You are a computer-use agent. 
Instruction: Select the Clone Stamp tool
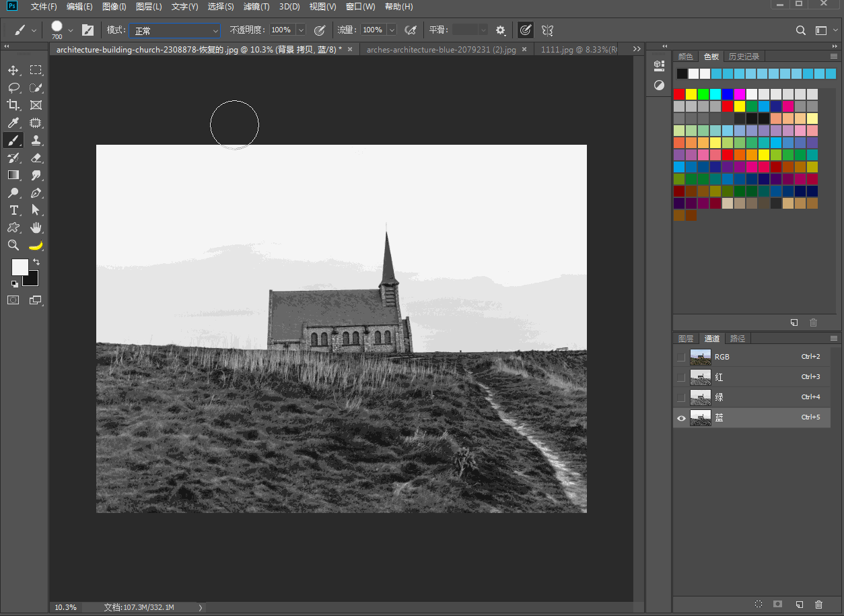point(36,140)
